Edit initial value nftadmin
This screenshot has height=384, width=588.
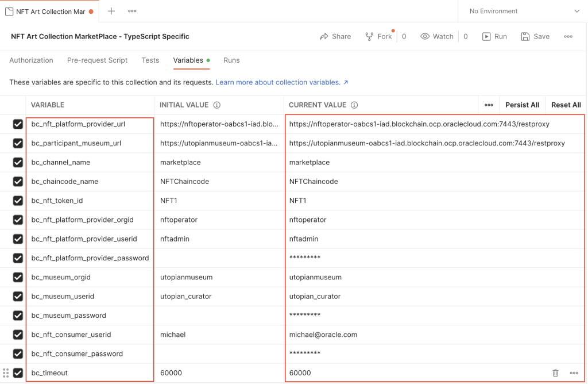[219, 239]
